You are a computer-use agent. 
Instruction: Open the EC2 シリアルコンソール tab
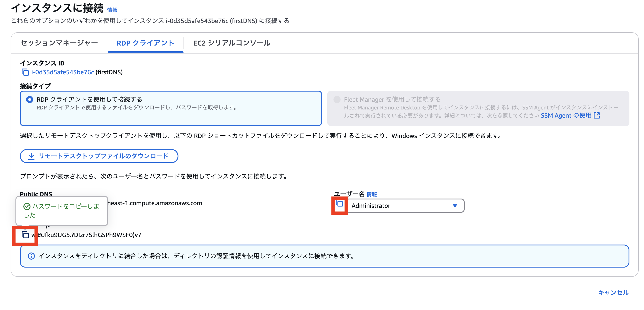click(x=231, y=43)
